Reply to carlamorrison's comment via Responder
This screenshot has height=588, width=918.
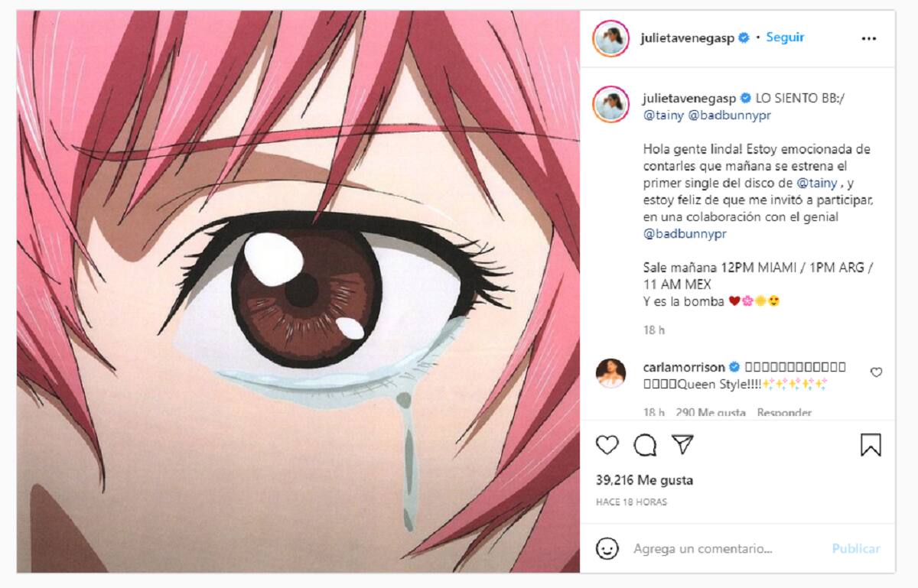[x=783, y=413]
